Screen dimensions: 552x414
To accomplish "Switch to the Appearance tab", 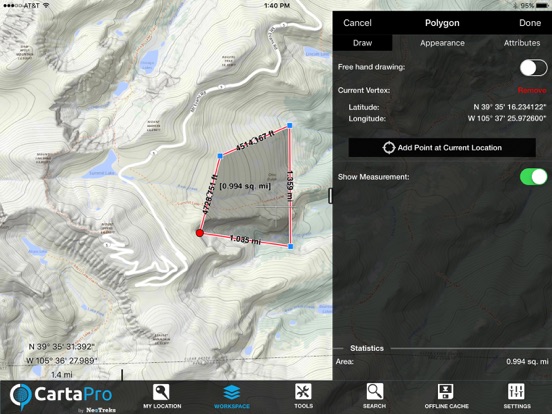I will [x=442, y=43].
